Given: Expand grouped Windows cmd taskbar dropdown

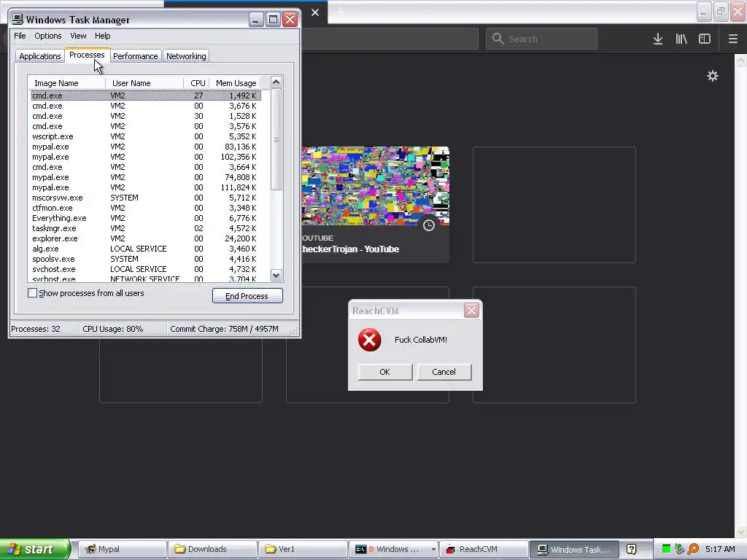Looking at the screenshot, I should coord(433,550).
